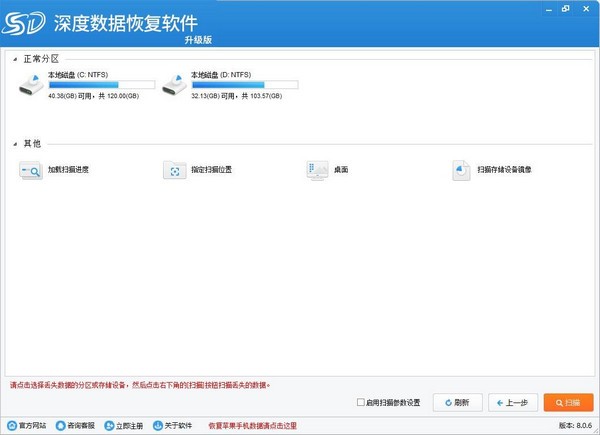Image resolution: width=600 pixels, height=435 pixels.
Task: Enable the 启用扫描参数设置 checkbox
Action: 361,403
